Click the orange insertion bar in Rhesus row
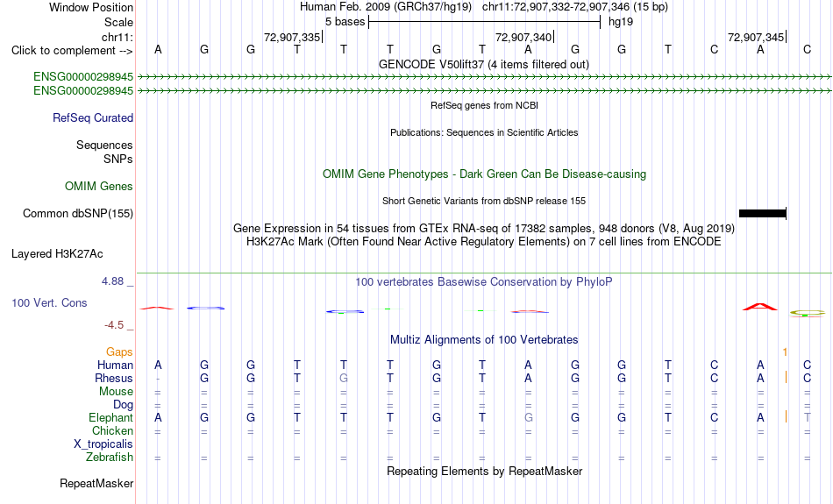Viewport: 833px width, 504px height. [786, 378]
